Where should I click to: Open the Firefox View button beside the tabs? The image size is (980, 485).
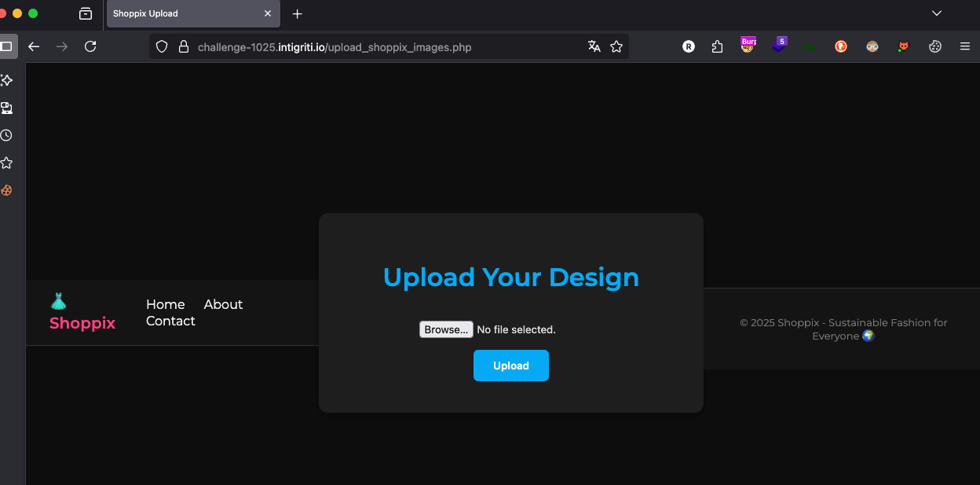click(86, 13)
